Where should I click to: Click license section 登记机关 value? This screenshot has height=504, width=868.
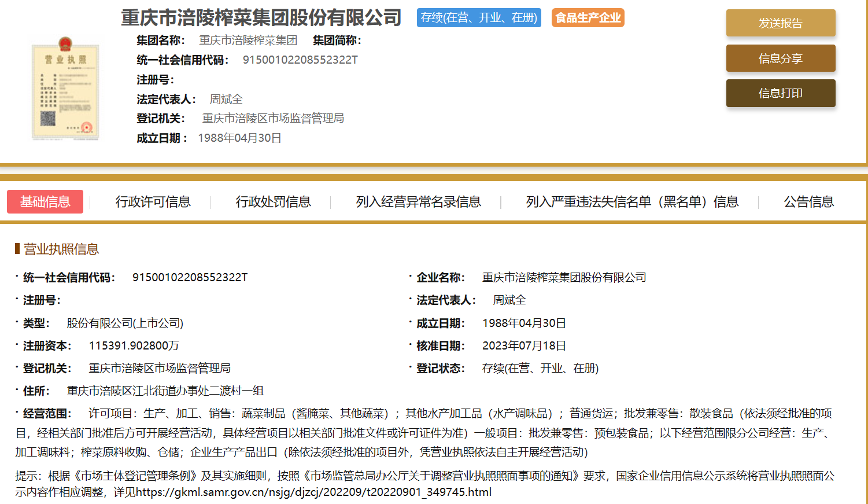point(160,369)
